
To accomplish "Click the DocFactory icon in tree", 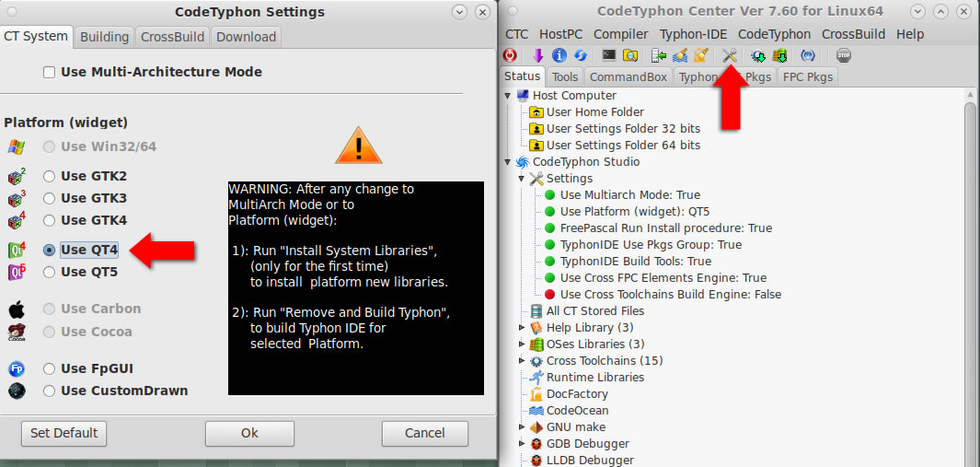I will [x=536, y=394].
